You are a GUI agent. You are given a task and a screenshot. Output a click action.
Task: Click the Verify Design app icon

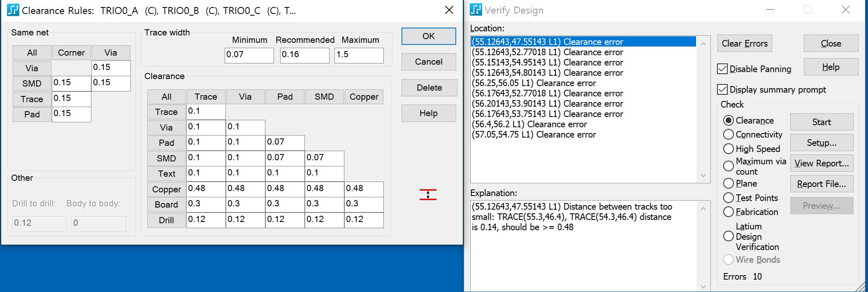pos(476,10)
